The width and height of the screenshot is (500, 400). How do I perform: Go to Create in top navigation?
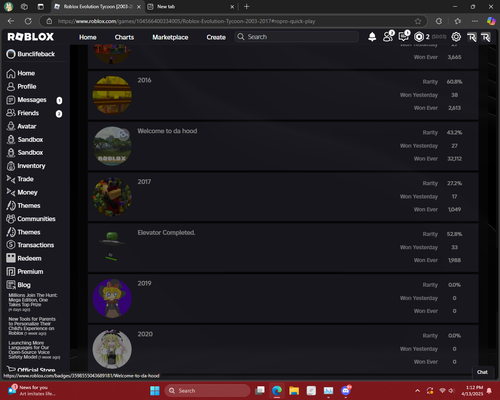[216, 37]
